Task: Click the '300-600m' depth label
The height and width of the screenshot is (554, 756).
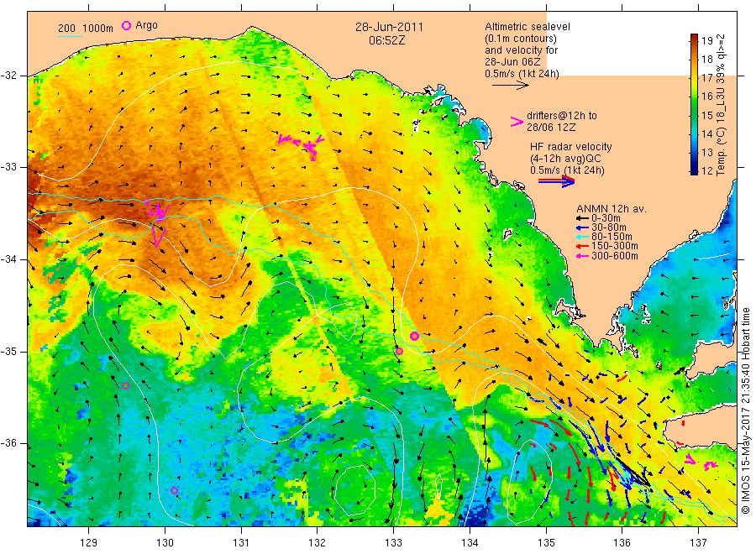Action: click(x=614, y=256)
